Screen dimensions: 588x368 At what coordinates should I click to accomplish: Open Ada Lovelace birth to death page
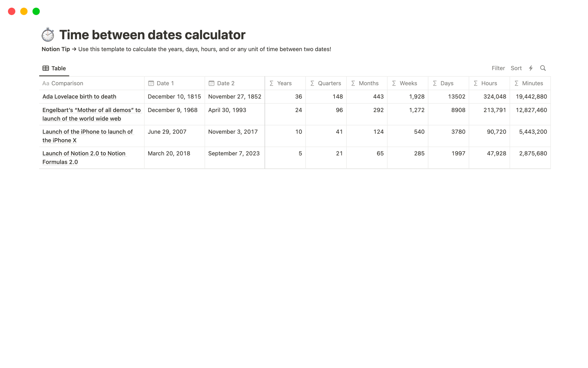[79, 97]
